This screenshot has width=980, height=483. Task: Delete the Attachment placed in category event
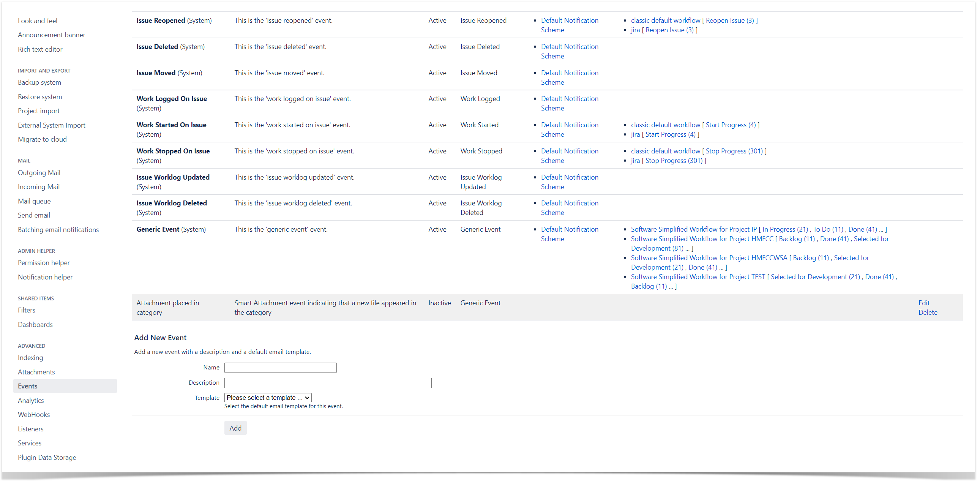point(928,312)
